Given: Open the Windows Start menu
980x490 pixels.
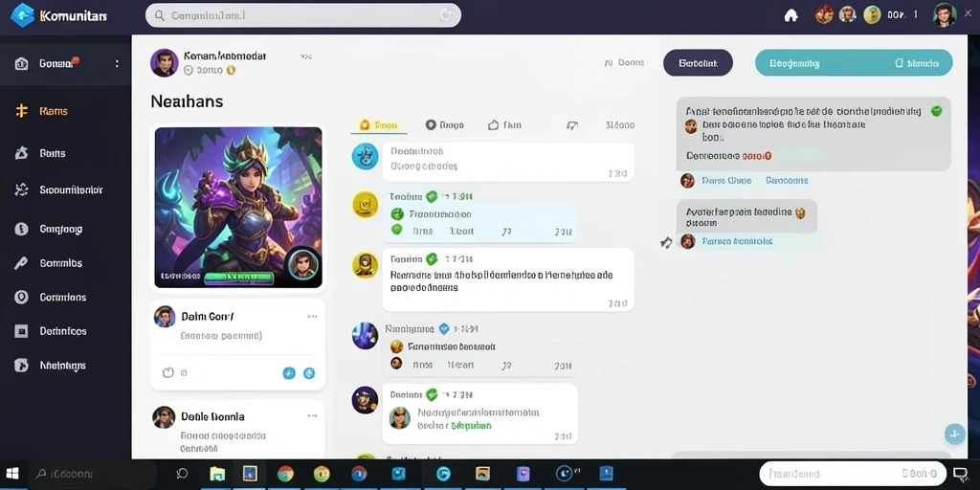Looking at the screenshot, I should (x=12, y=475).
